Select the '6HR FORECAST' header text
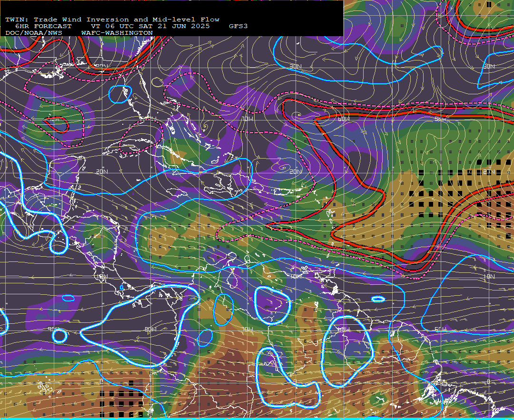 (43, 26)
